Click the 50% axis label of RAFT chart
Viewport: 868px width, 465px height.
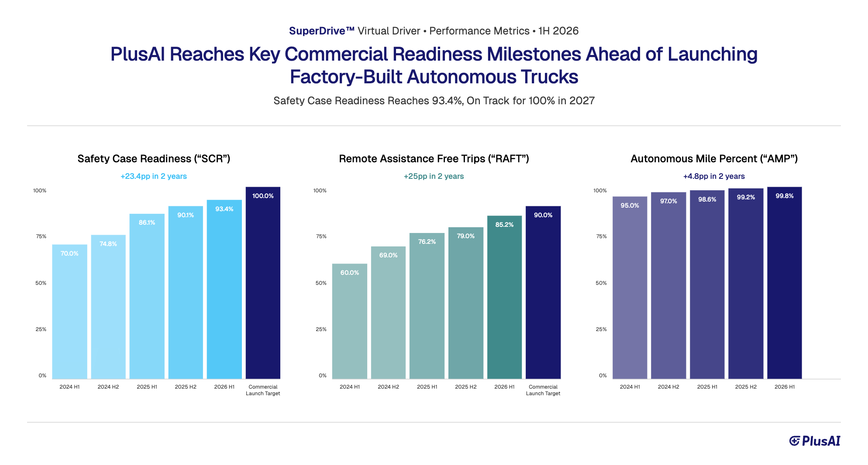point(321,283)
